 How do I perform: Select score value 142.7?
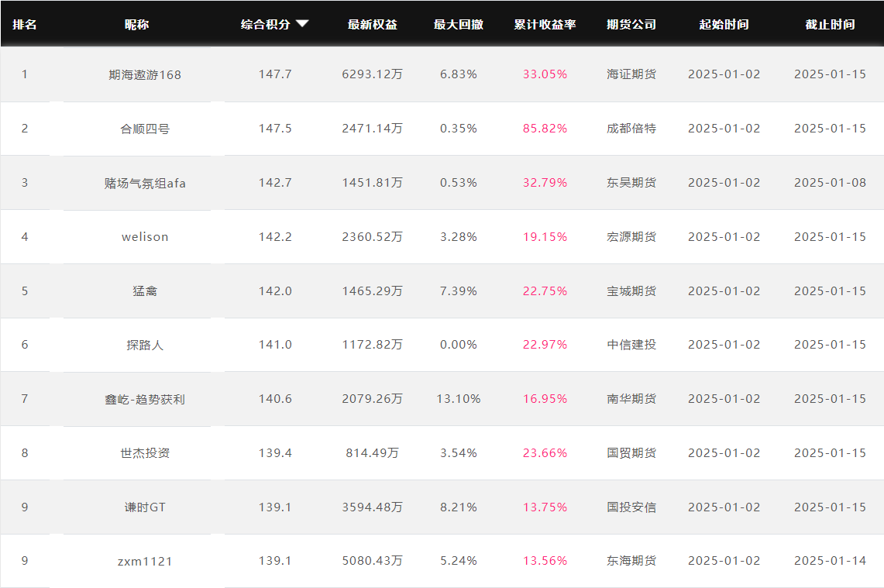point(275,183)
